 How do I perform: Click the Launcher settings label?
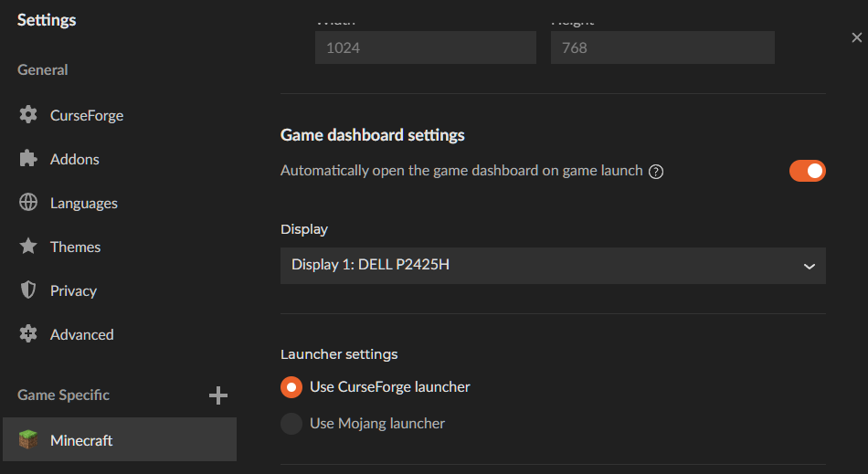tap(339, 354)
